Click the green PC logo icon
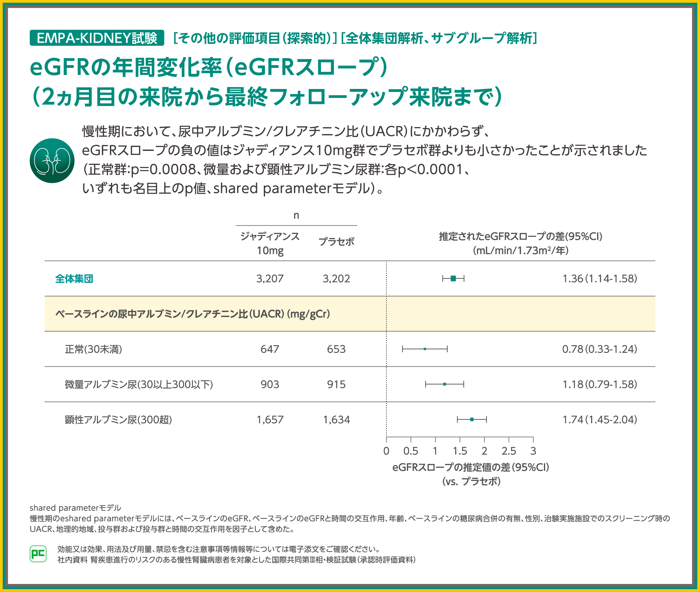Viewport: 700px width, 592px height. click(38, 554)
